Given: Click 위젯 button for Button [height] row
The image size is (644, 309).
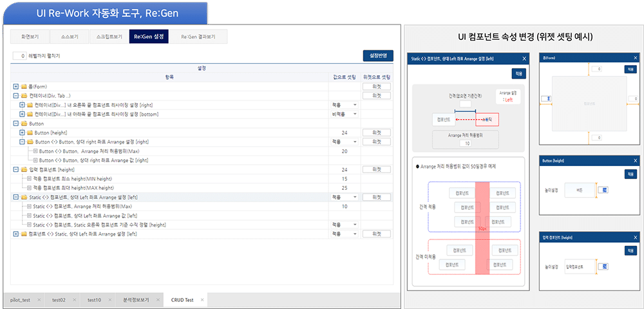Looking at the screenshot, I should point(376,133).
